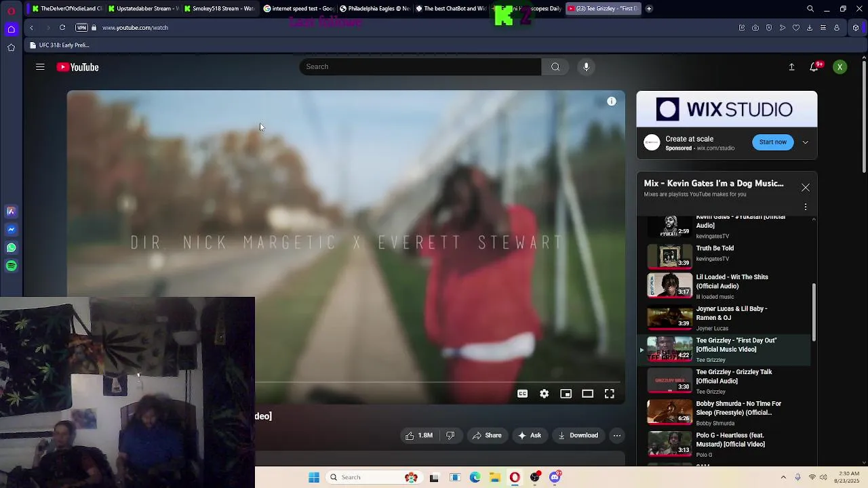Open File Explorer from taskbar

pyautogui.click(x=495, y=477)
